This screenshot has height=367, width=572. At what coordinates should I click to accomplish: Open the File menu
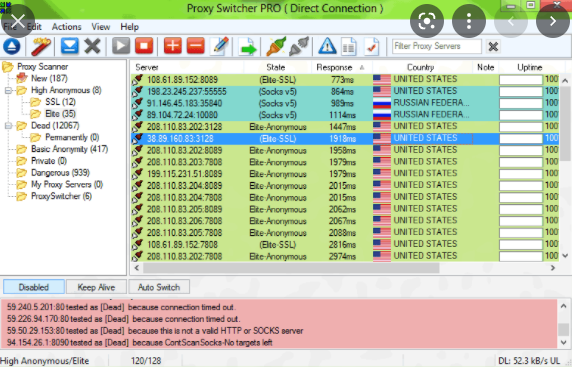(x=10, y=27)
